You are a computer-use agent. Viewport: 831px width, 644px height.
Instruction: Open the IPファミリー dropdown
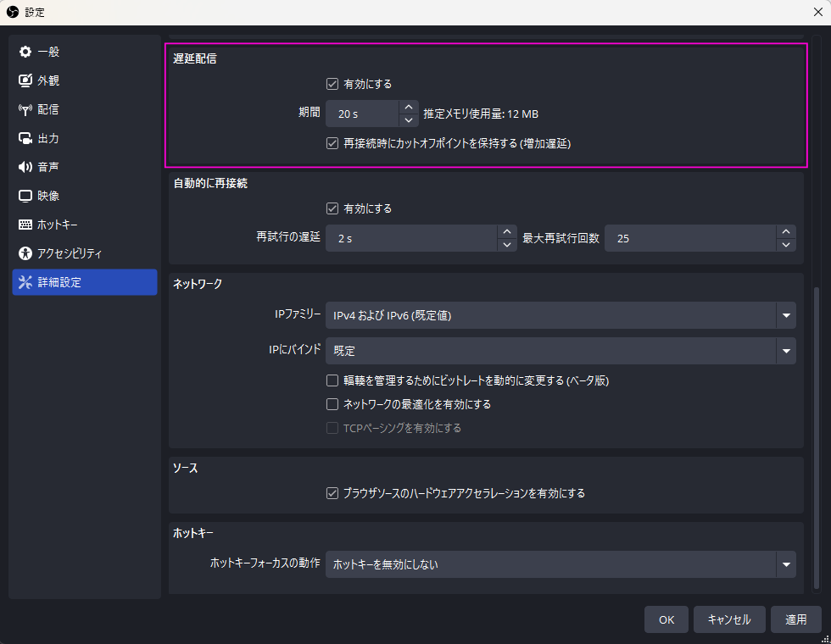[561, 315]
